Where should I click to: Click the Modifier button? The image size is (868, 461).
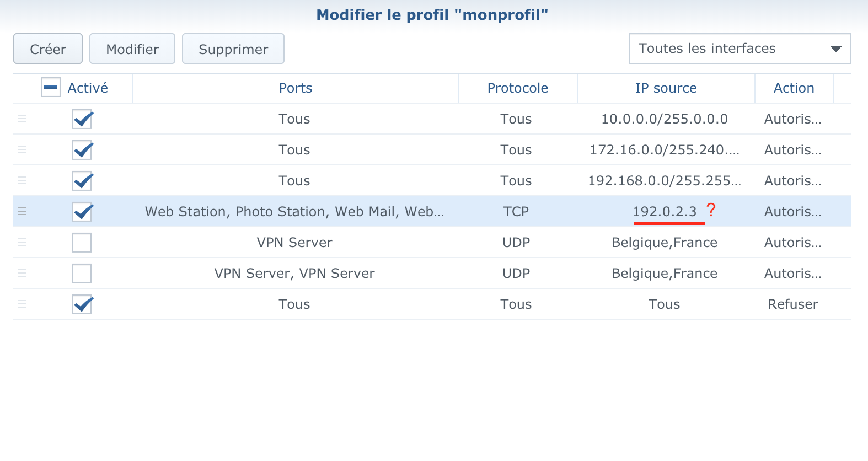pyautogui.click(x=132, y=49)
